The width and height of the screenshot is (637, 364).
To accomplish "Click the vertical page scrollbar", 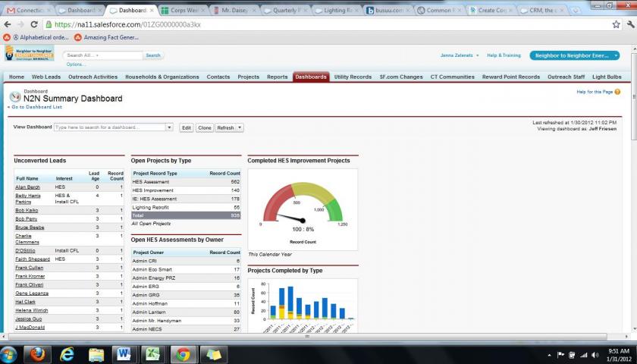I will pos(633,98).
